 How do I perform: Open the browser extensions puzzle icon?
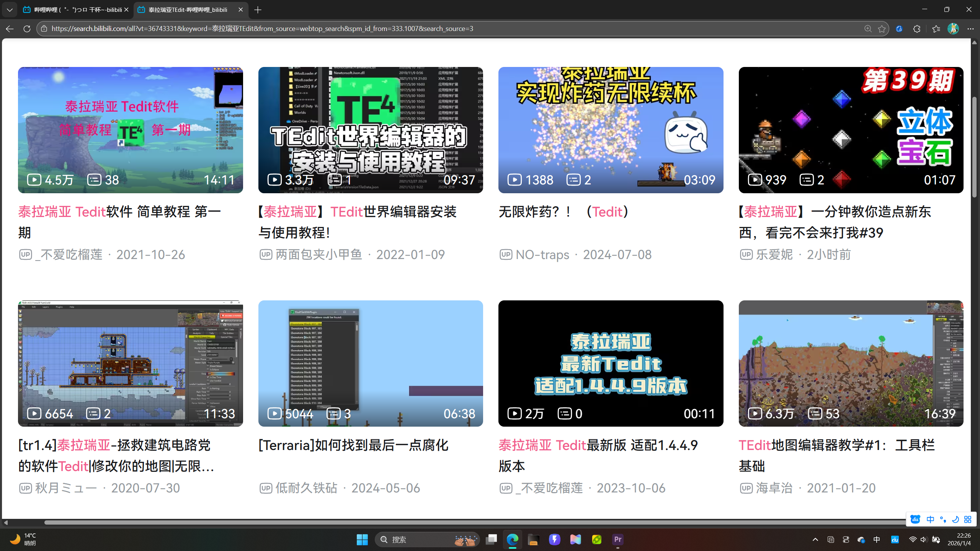click(x=917, y=29)
